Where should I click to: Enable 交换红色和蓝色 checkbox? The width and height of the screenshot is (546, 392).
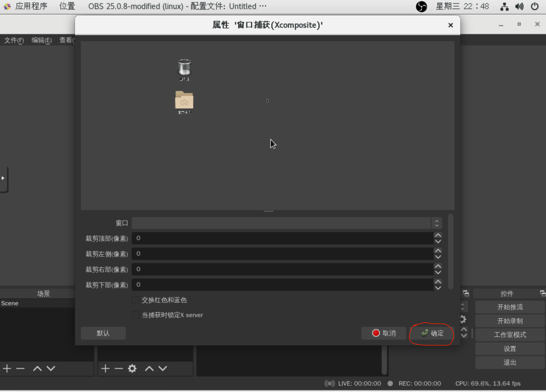(x=135, y=300)
